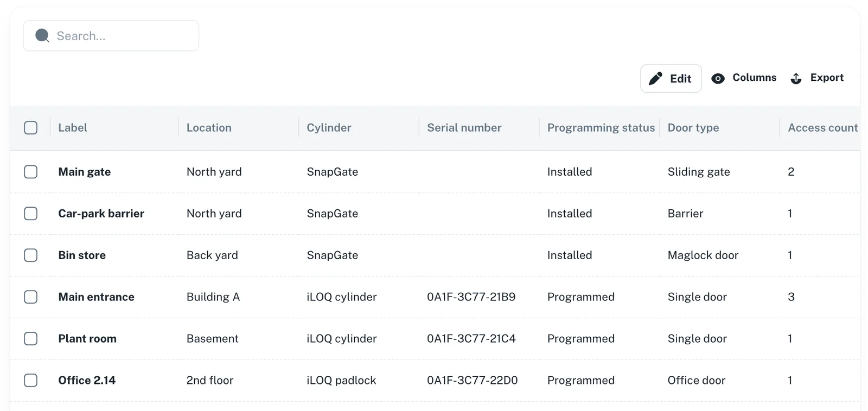Click SnapGate in the Bin store row

tap(333, 255)
